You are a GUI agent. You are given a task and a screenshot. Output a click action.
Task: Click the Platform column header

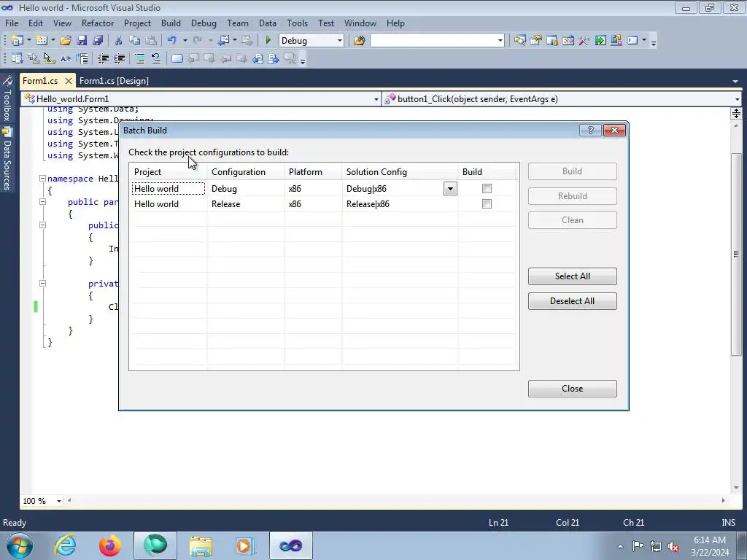313,172
